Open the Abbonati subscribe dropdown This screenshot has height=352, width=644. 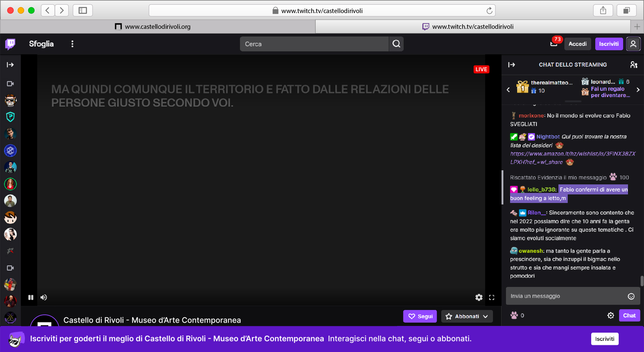tap(467, 316)
